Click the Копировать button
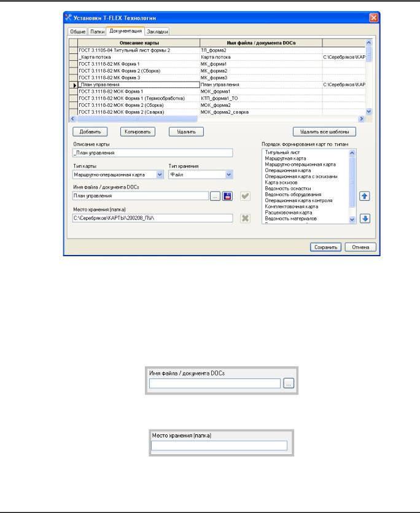Image resolution: width=420 pixels, height=513 pixels. (138, 132)
